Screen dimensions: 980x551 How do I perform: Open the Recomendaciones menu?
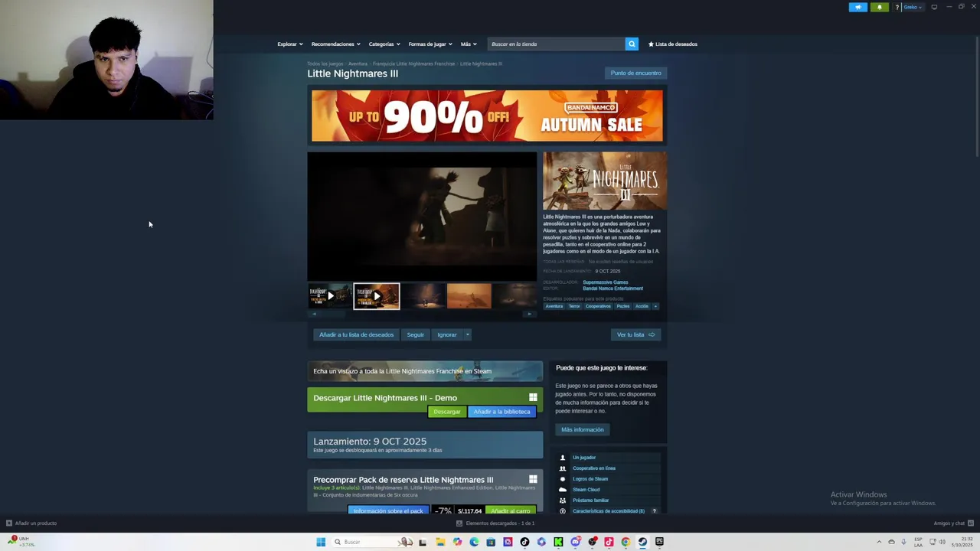(335, 44)
